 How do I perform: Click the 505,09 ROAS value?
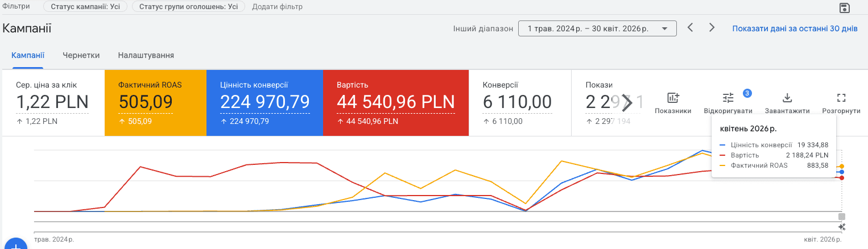click(144, 102)
